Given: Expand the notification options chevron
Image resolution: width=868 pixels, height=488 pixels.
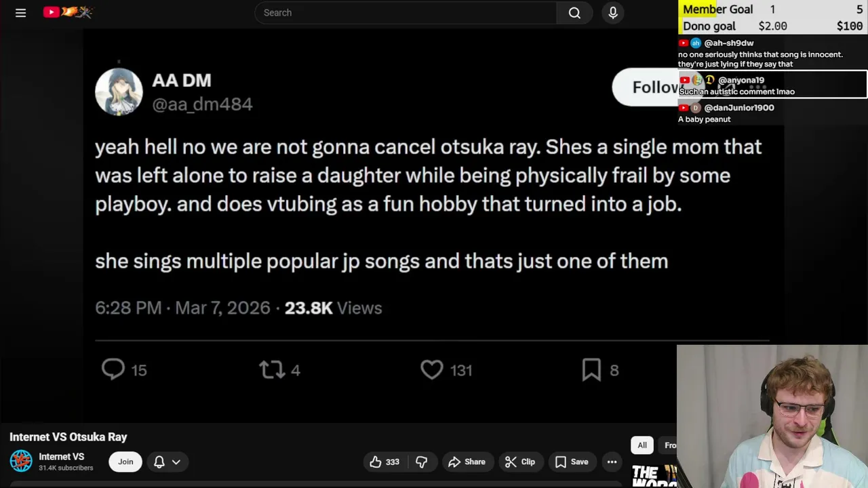Looking at the screenshot, I should (x=176, y=462).
